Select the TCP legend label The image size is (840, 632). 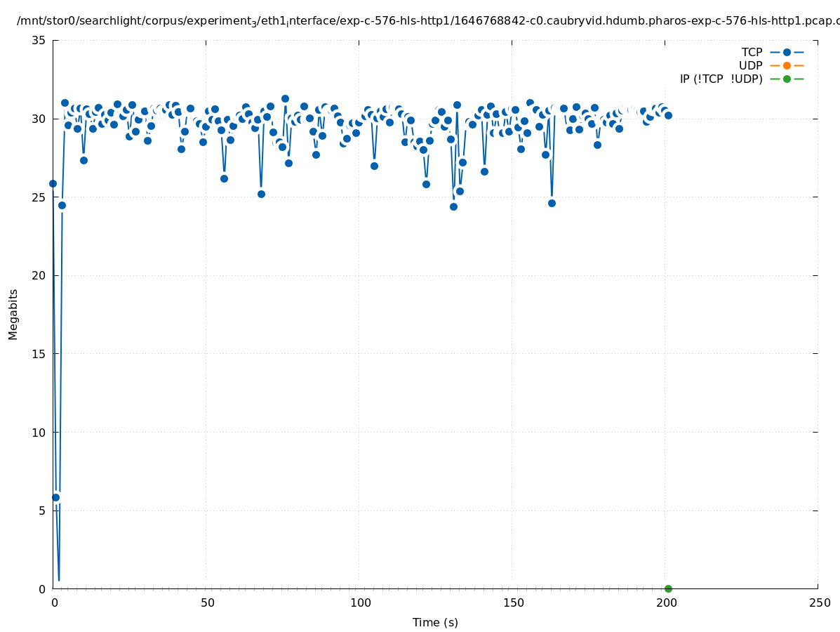tap(752, 52)
